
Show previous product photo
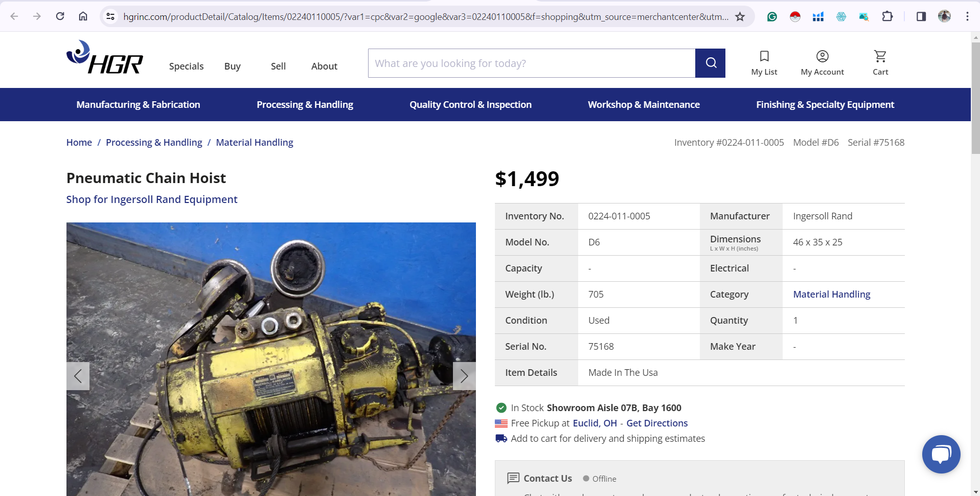78,376
